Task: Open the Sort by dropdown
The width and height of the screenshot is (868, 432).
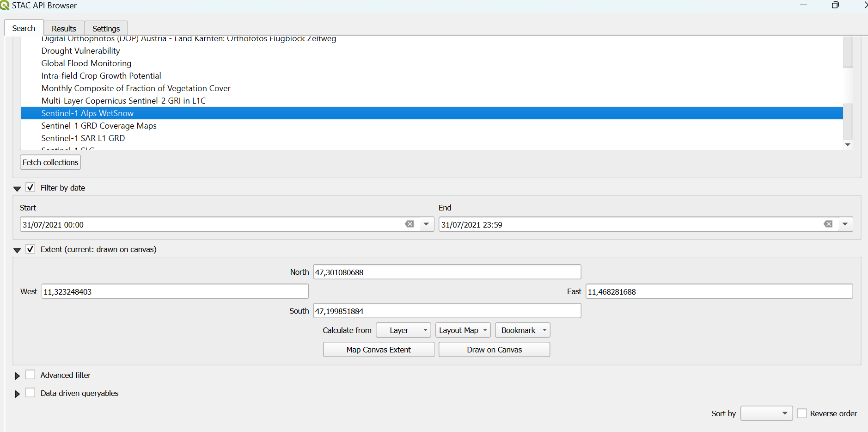Action: (x=766, y=413)
